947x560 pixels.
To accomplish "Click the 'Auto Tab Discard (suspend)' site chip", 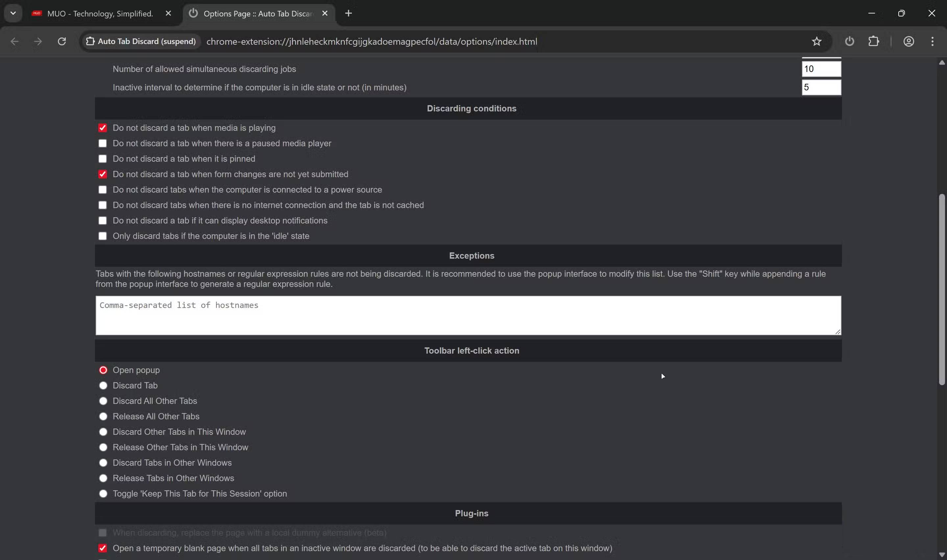I will pos(140,41).
